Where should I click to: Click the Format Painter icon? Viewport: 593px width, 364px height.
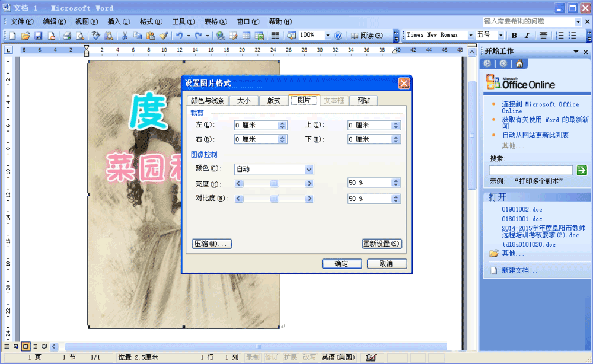click(164, 35)
